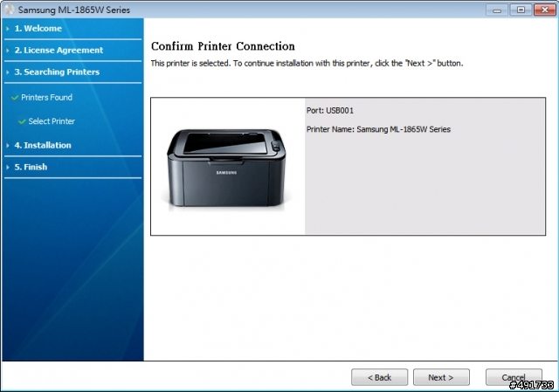Maximize the installer window
Screen dimensions: 559x392
pos(521,10)
